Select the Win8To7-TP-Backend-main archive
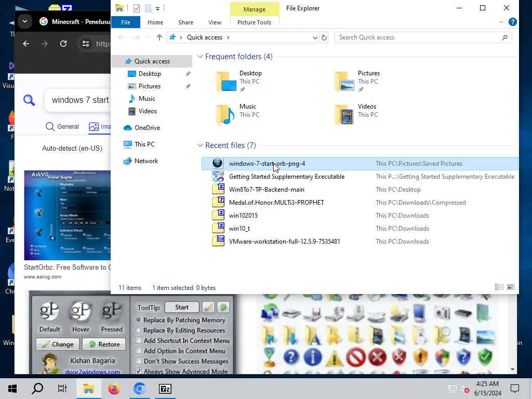 (360, 189)
